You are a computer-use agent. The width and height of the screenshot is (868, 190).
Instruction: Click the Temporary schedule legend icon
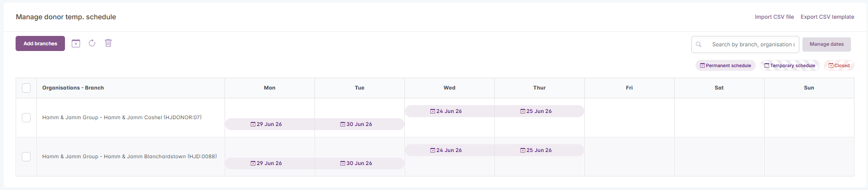[x=767, y=66]
